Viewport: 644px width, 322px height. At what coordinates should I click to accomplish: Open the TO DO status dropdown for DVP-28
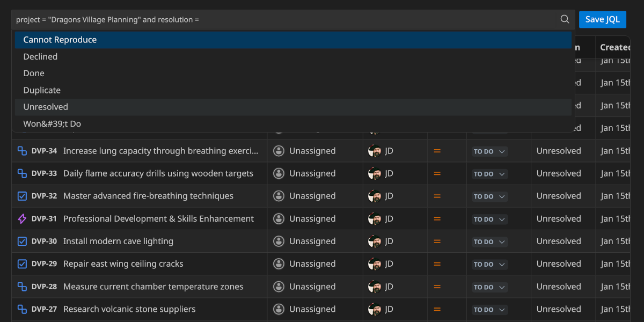[x=488, y=287]
